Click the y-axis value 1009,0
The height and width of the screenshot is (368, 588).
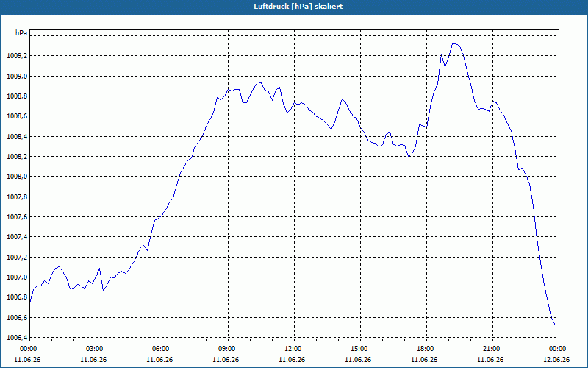(17, 77)
